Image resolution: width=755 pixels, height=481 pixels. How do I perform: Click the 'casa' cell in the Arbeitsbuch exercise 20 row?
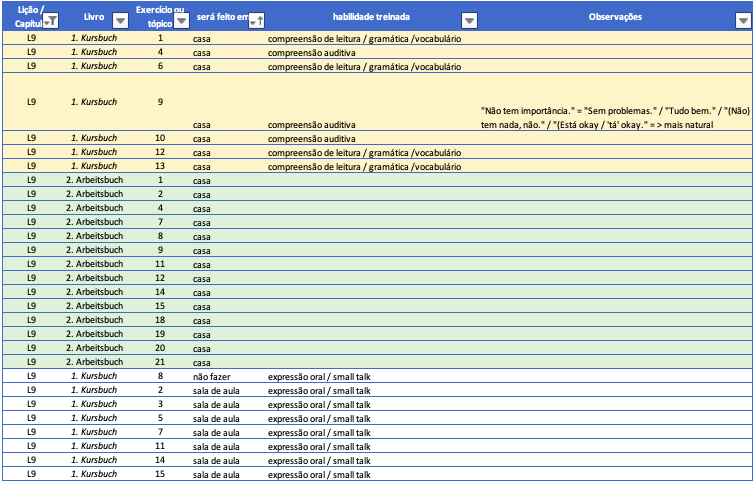201,347
